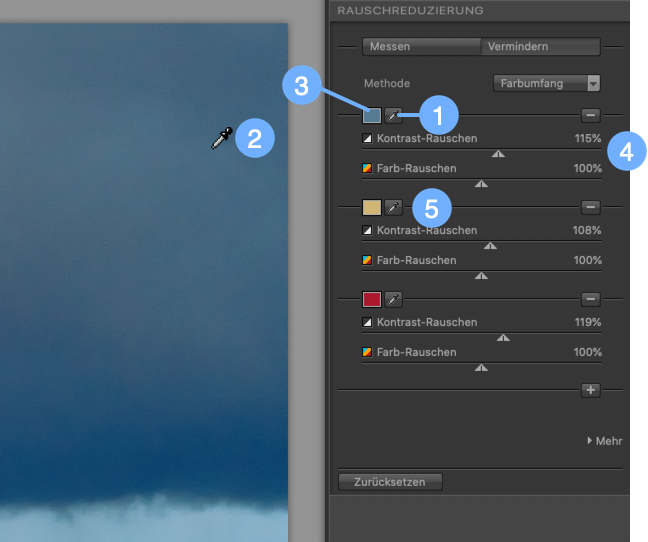Click Farb-Rauschen icon in tan section
Screen dimensions: 648x542
click(367, 260)
